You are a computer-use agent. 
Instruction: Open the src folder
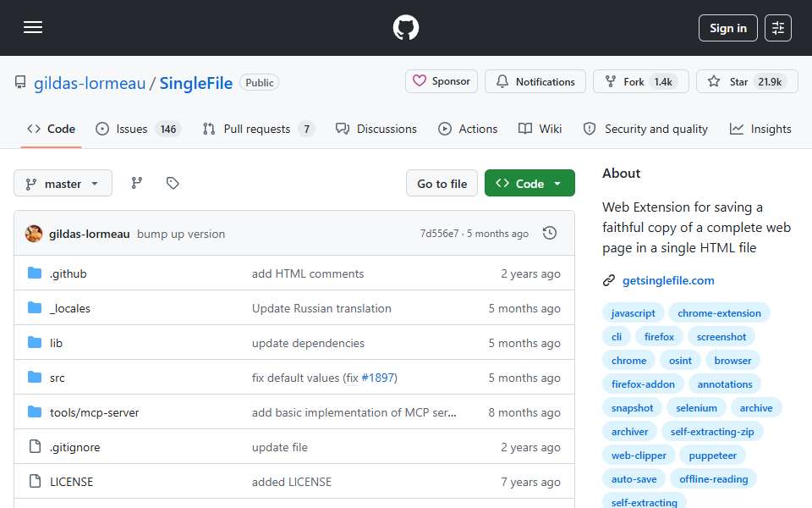click(57, 378)
